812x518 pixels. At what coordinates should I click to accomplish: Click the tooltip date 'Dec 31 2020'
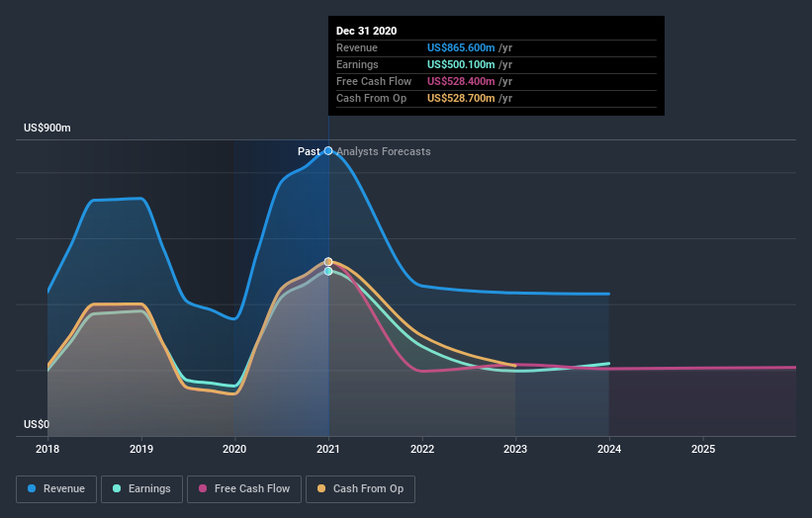pos(367,31)
